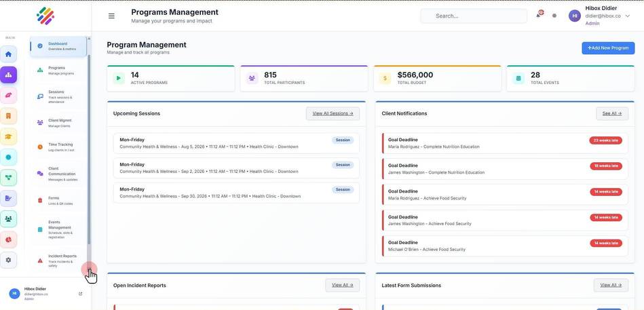This screenshot has width=644, height=310.
Task: Click the 18 weeks late badge
Action: (x=606, y=166)
